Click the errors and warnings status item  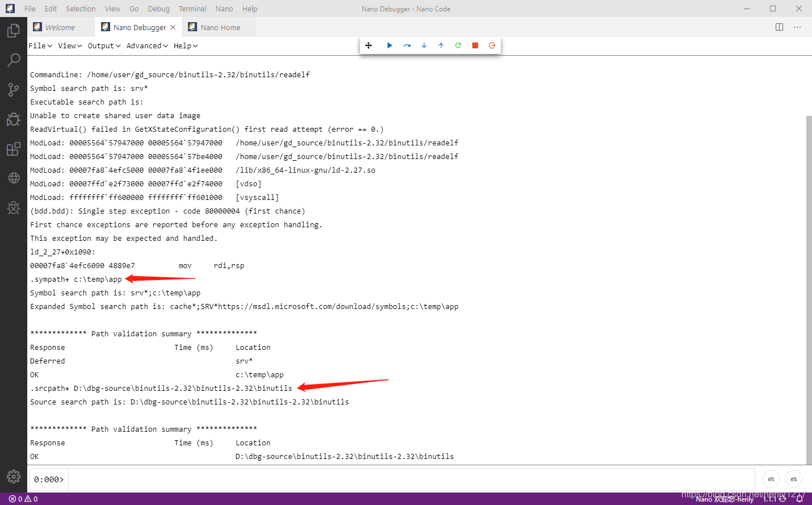(x=23, y=499)
